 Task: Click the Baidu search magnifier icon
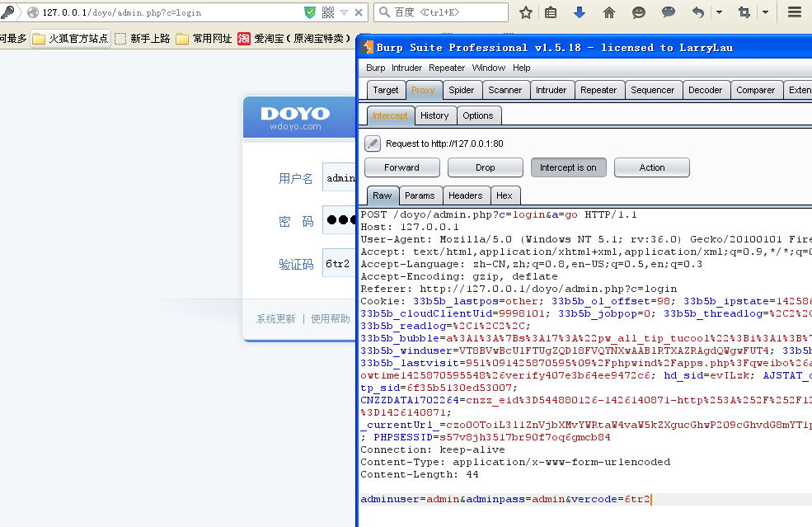tap(384, 12)
